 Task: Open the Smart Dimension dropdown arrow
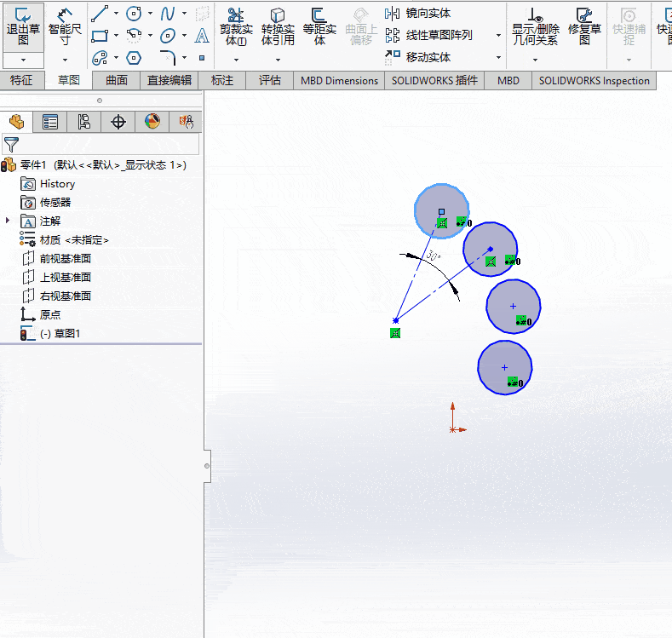[65, 60]
